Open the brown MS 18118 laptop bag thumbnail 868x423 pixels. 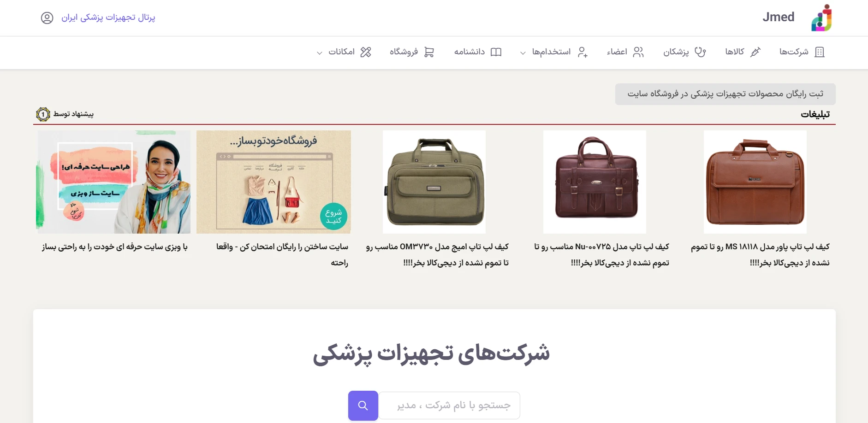click(x=755, y=182)
